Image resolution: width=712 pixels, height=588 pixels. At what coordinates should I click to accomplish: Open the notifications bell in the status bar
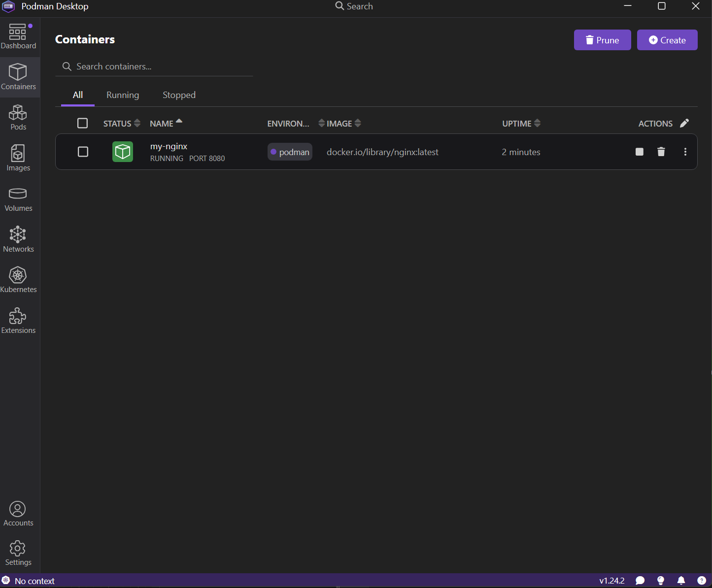[681, 581]
